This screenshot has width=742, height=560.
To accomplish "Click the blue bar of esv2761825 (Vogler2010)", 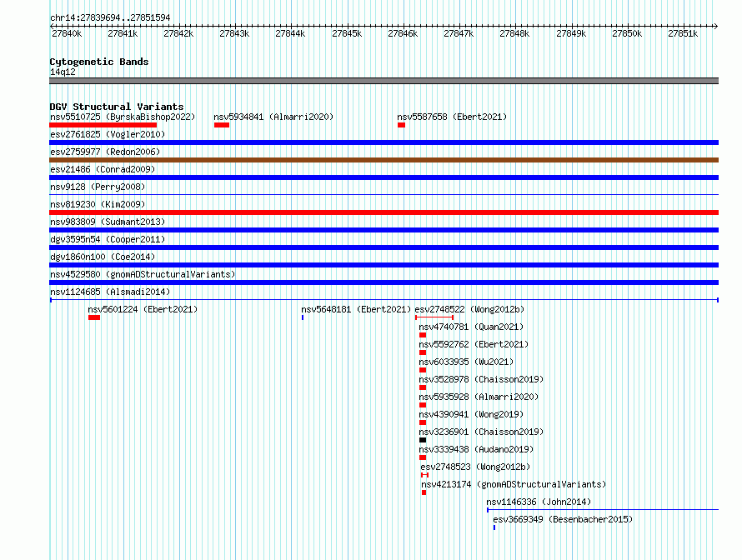I will click(x=384, y=142).
